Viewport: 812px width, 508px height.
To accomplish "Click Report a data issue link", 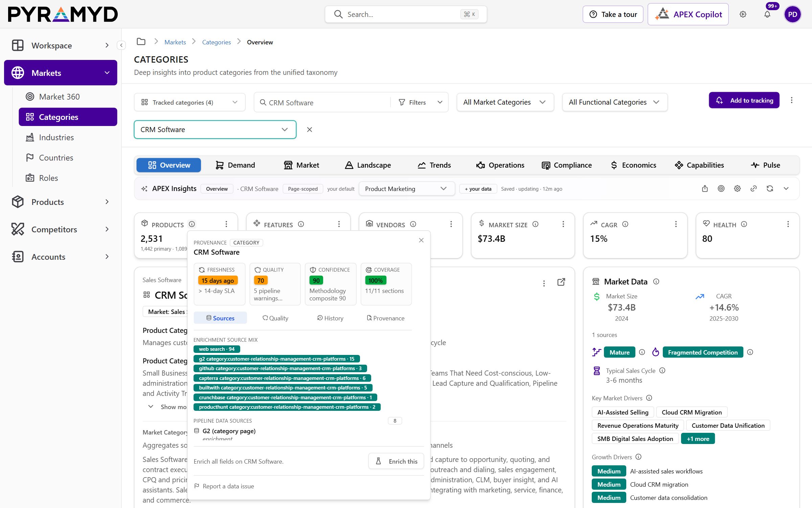I will [x=224, y=486].
